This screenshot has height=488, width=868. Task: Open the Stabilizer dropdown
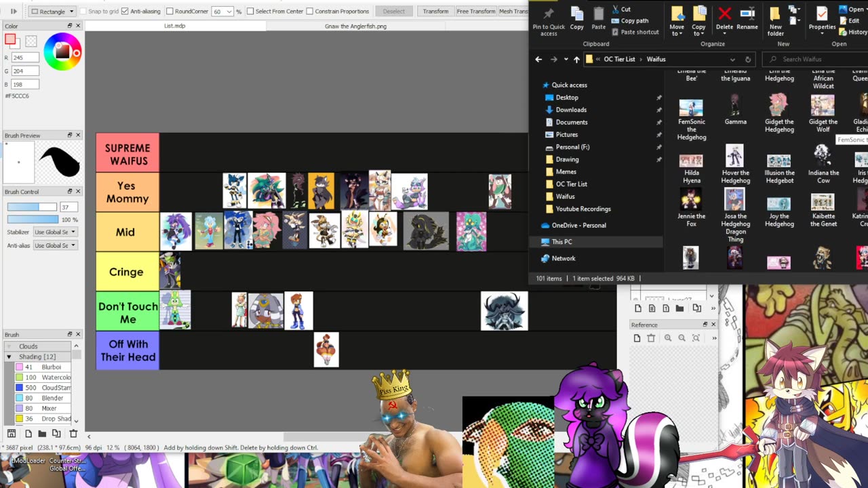click(56, 232)
